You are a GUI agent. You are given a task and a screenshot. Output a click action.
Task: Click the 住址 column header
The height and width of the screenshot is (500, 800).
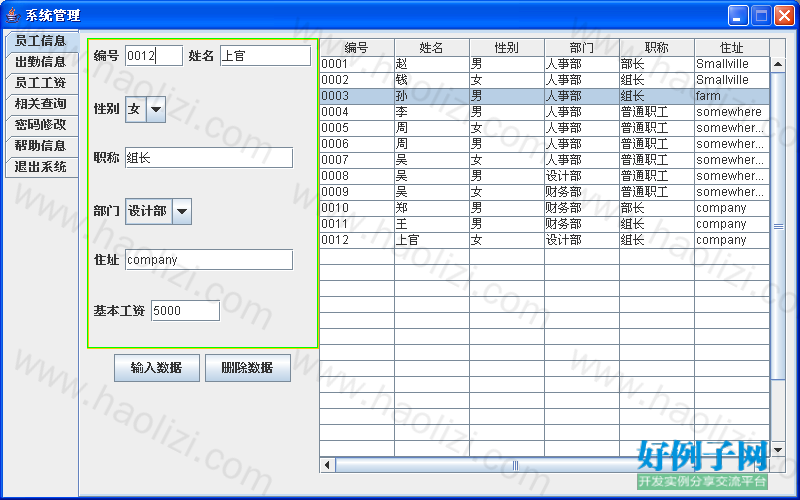(732, 48)
